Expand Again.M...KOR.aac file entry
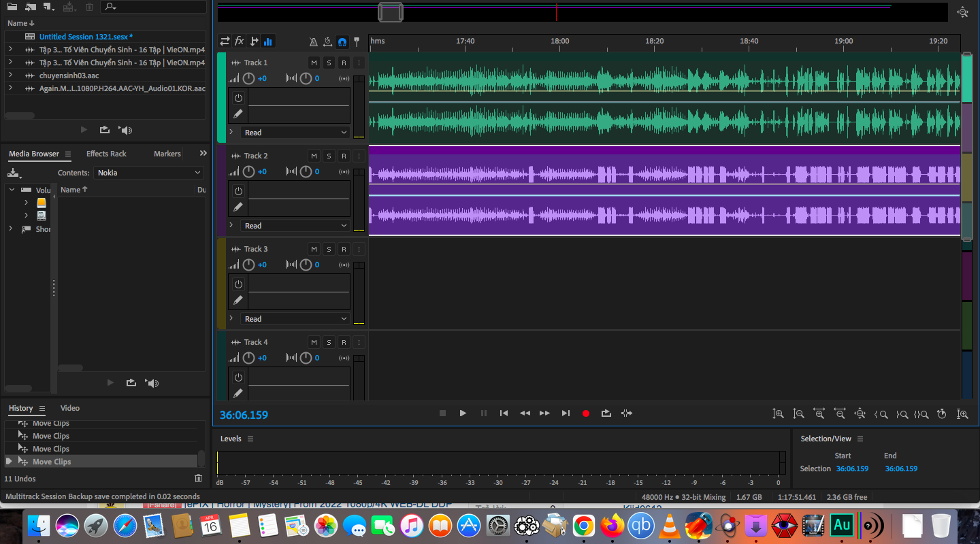Image resolution: width=980 pixels, height=544 pixels. point(10,88)
